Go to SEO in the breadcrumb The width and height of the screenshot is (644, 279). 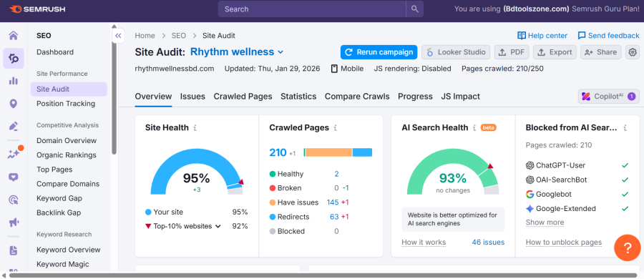coord(179,36)
